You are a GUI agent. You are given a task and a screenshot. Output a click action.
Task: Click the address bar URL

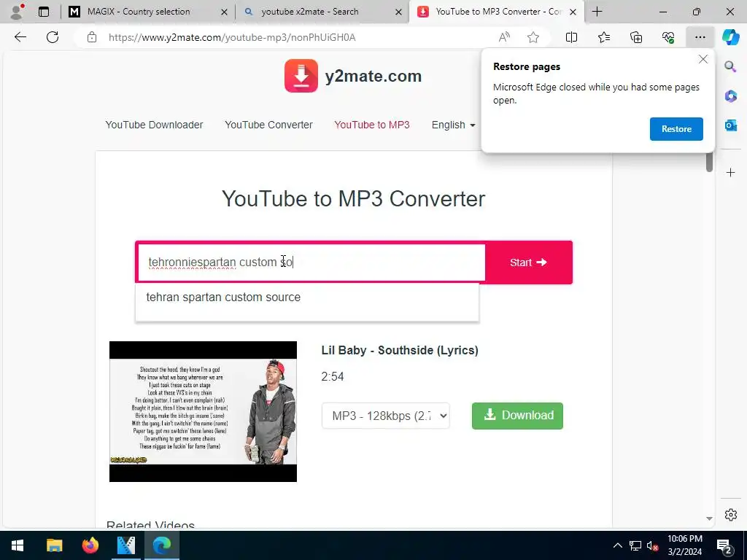click(x=232, y=37)
